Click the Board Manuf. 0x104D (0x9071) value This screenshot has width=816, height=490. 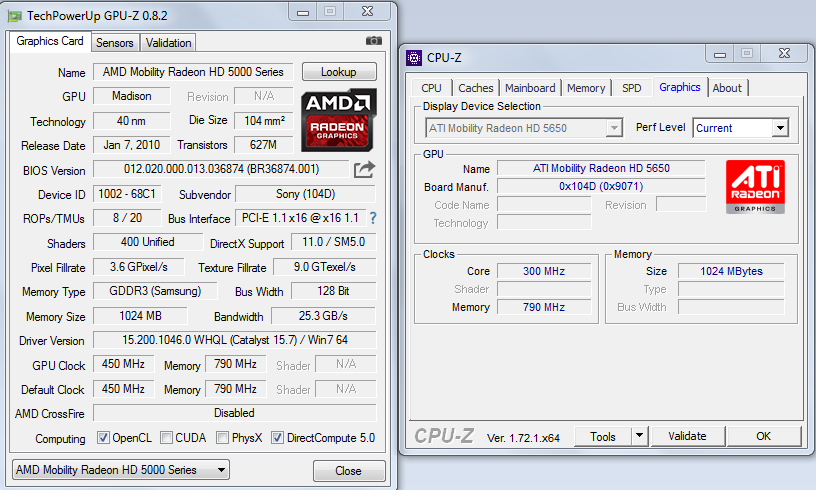[x=601, y=186]
